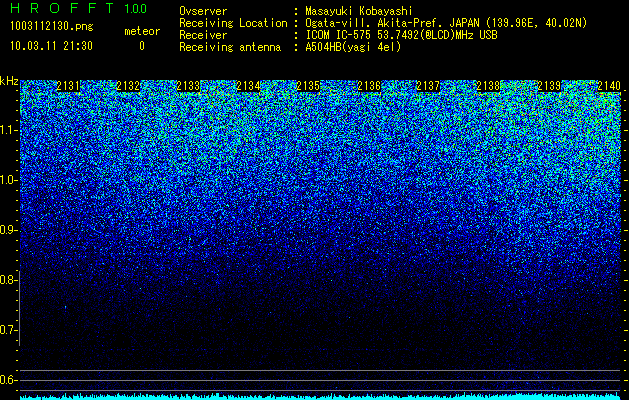Select the file name 1003112130.png

(x=52, y=26)
